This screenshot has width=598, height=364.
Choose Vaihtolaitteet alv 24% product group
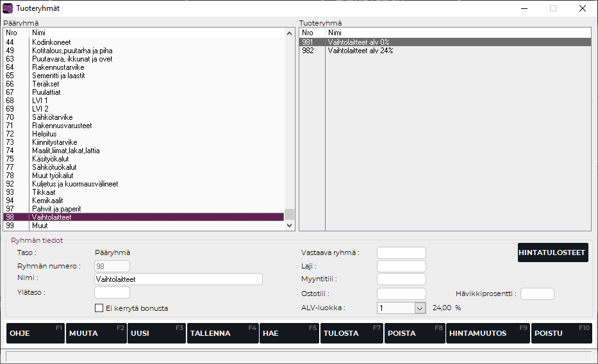point(360,51)
